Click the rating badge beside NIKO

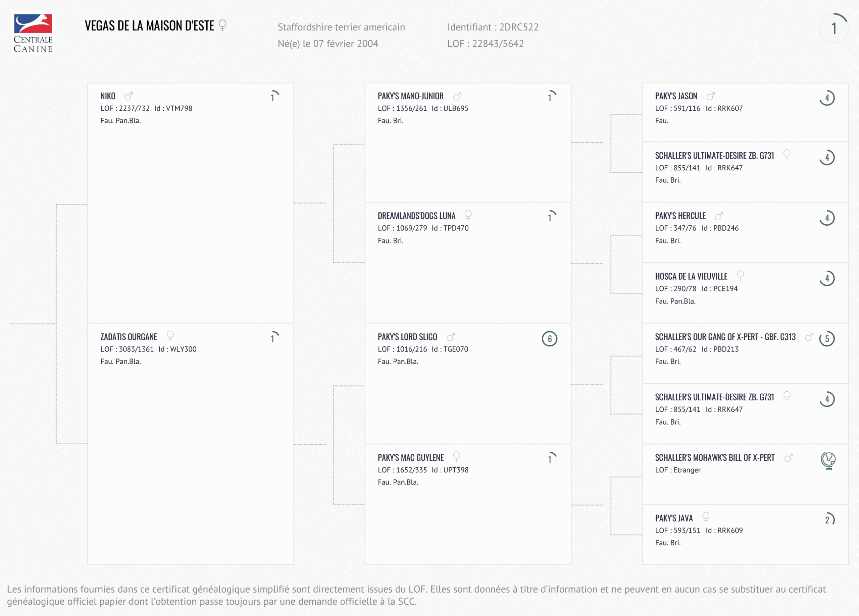tap(272, 98)
